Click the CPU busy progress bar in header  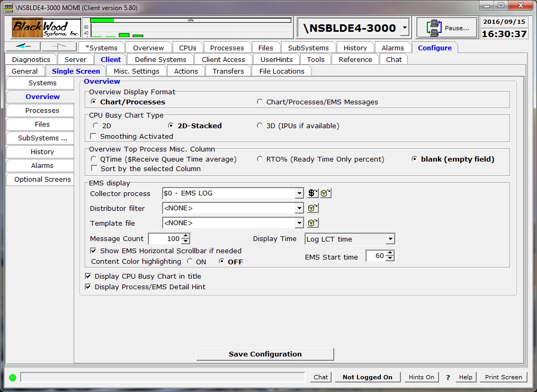pyautogui.click(x=191, y=21)
